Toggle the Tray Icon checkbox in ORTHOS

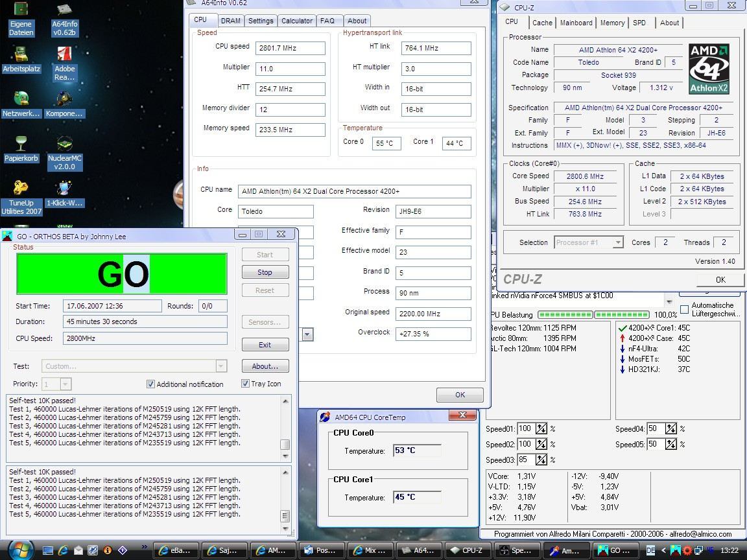tap(245, 383)
